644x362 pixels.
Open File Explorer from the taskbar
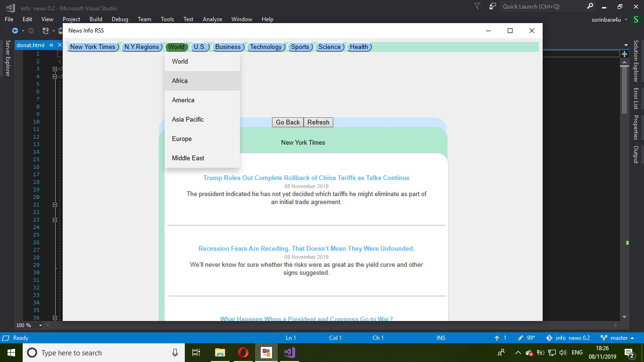click(x=220, y=353)
